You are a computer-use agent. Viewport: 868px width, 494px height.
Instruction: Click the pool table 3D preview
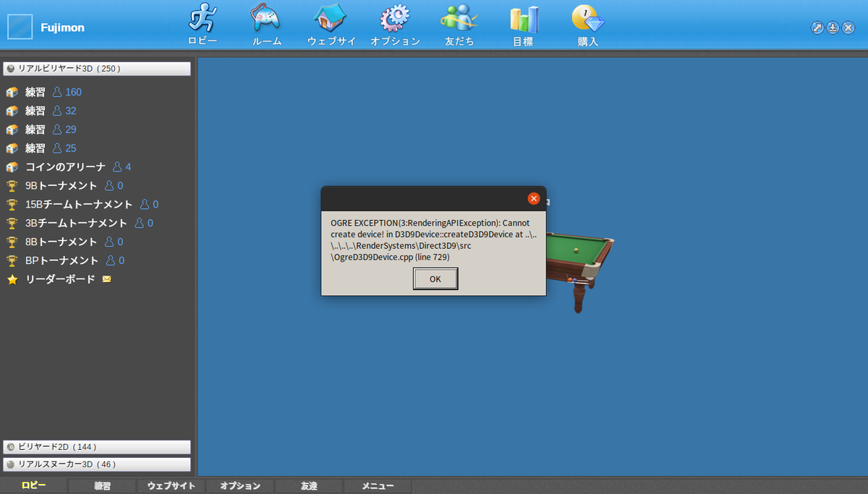tap(580, 271)
